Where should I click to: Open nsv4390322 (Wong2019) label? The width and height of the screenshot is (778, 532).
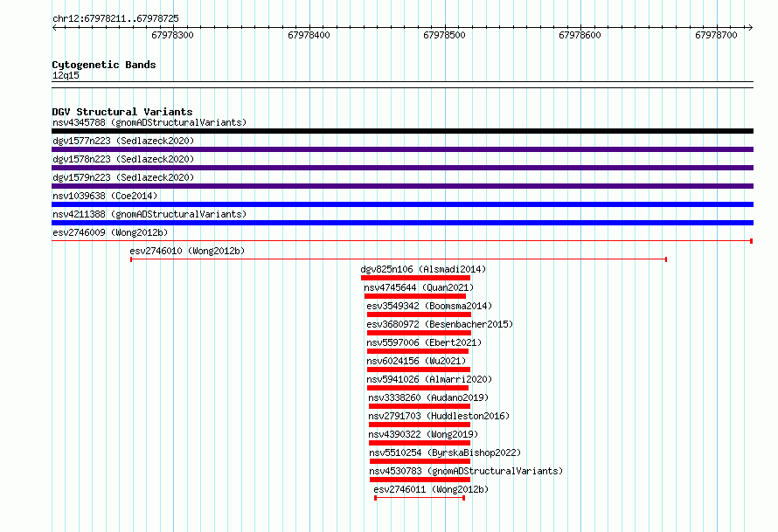point(423,434)
